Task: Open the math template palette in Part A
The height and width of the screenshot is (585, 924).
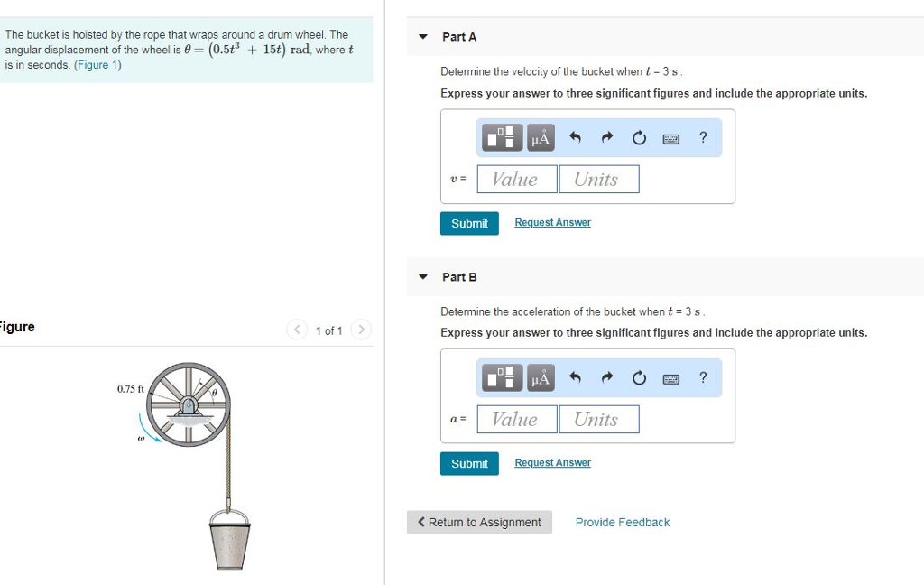Action: [501, 137]
